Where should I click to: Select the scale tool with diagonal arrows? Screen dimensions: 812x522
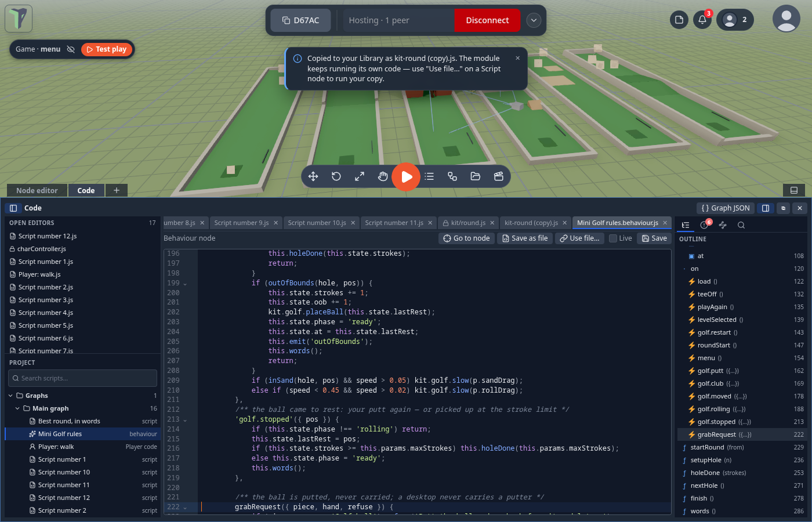coord(360,176)
